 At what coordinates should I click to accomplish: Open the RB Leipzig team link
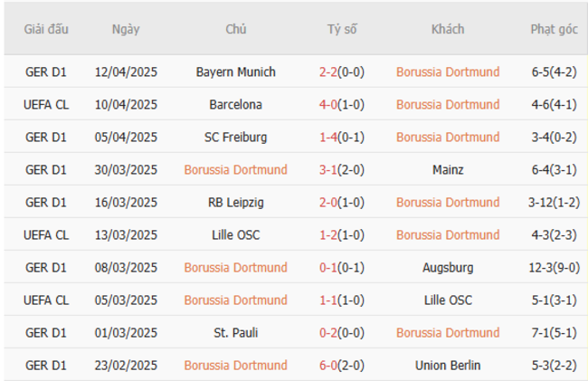pos(235,203)
